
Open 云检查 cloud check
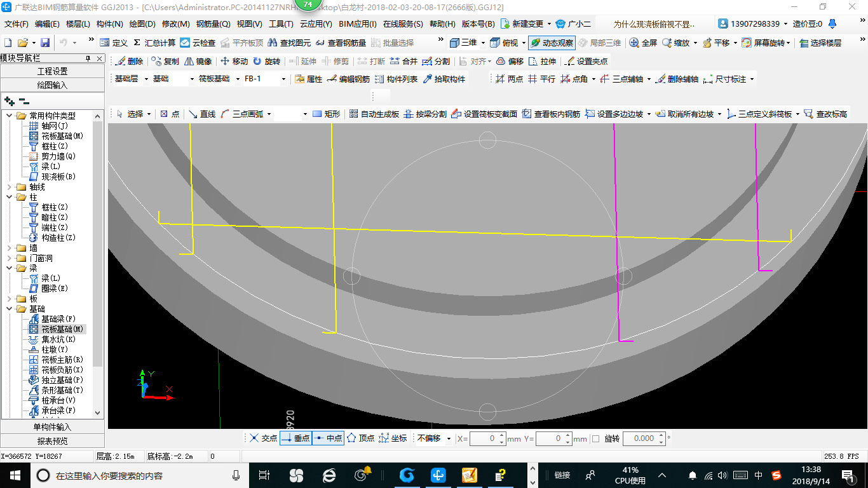(198, 43)
